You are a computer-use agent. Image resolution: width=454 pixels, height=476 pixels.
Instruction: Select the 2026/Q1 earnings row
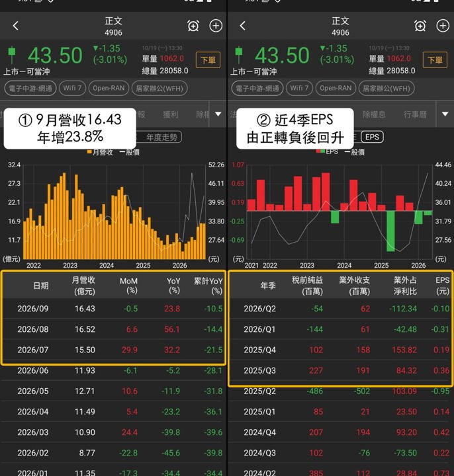(x=341, y=329)
